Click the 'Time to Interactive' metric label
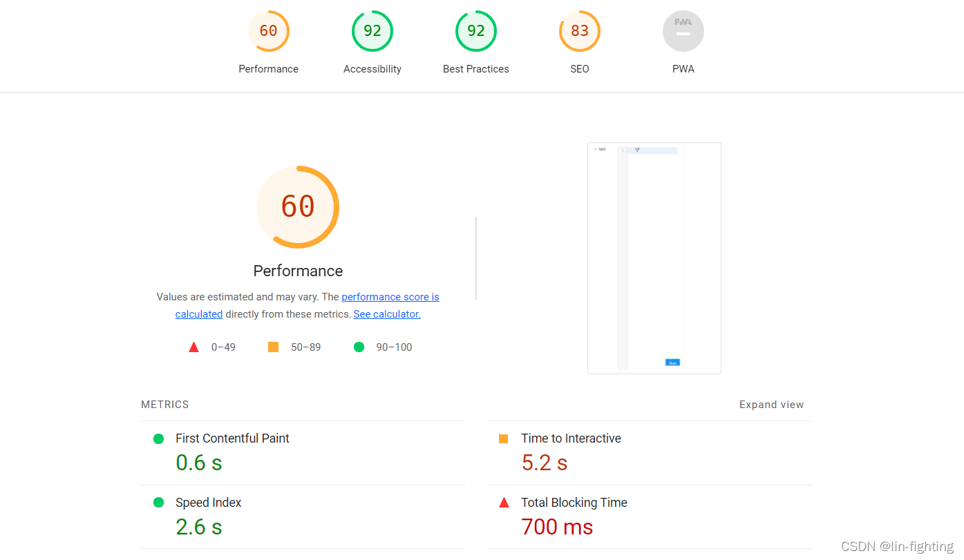Image resolution: width=964 pixels, height=560 pixels. tap(571, 438)
